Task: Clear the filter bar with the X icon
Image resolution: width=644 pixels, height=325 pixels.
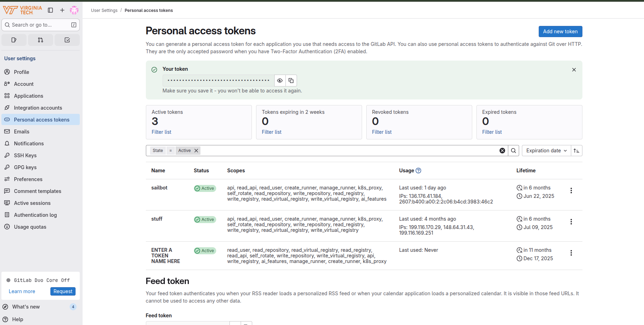Action: [502, 151]
